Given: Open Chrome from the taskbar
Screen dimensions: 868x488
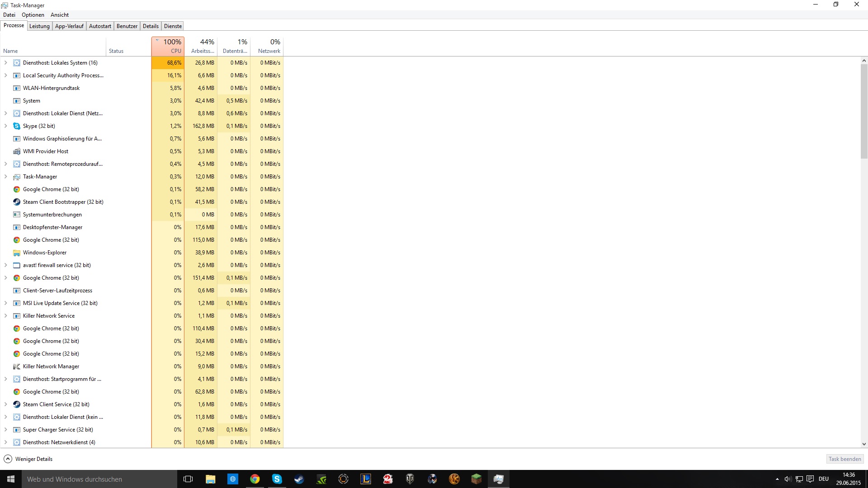Looking at the screenshot, I should pyautogui.click(x=255, y=479).
